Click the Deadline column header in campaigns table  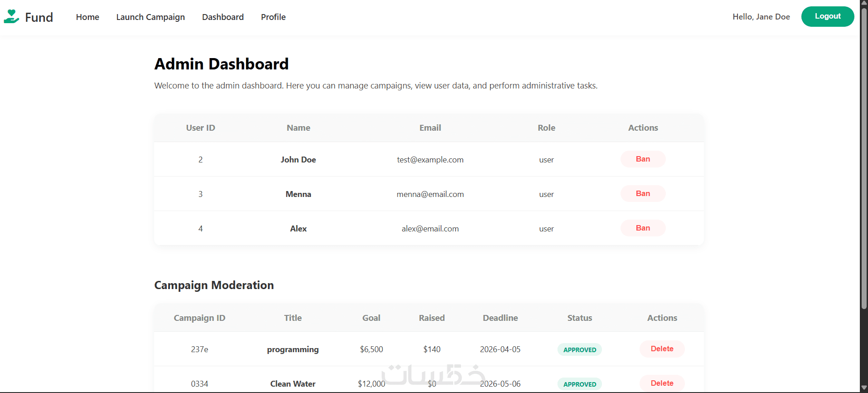(x=500, y=318)
